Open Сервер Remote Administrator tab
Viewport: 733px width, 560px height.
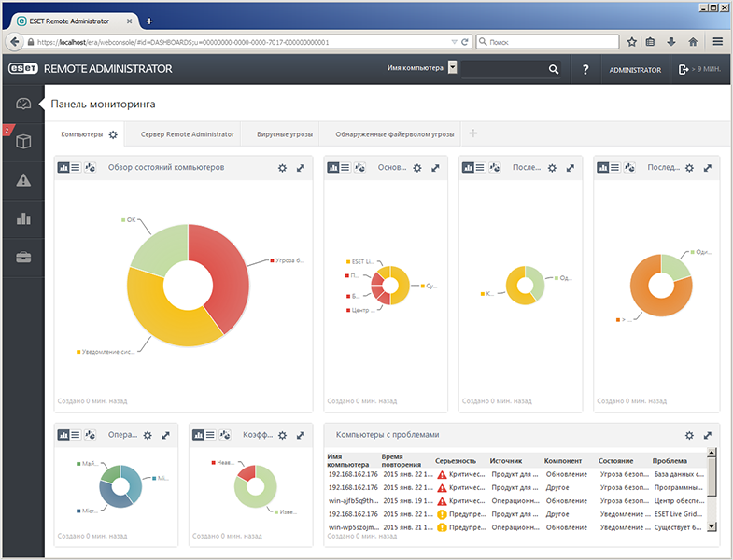[188, 134]
